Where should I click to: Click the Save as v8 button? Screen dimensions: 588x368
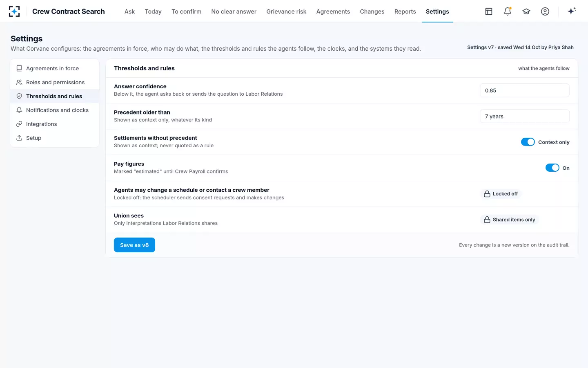(134, 245)
